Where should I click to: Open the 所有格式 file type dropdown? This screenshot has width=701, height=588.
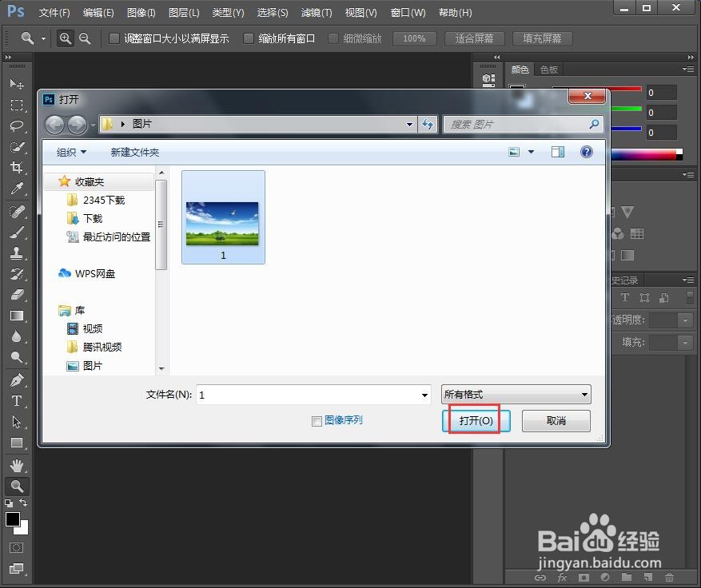click(516, 394)
